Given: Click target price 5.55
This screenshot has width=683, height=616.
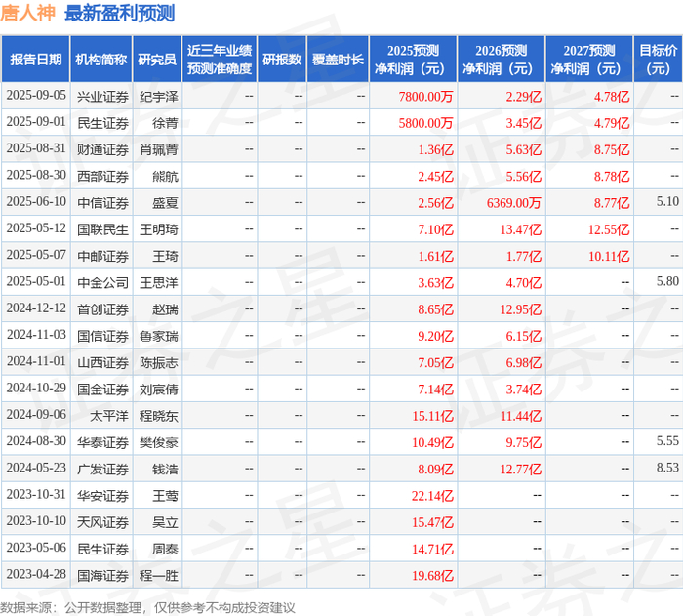Looking at the screenshot, I should point(667,441).
